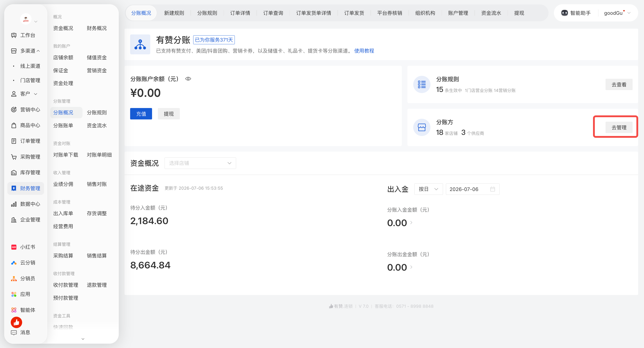Image resolution: width=644 pixels, height=348 pixels.
Task: Click the 分账方 storefront icon
Action: click(422, 127)
